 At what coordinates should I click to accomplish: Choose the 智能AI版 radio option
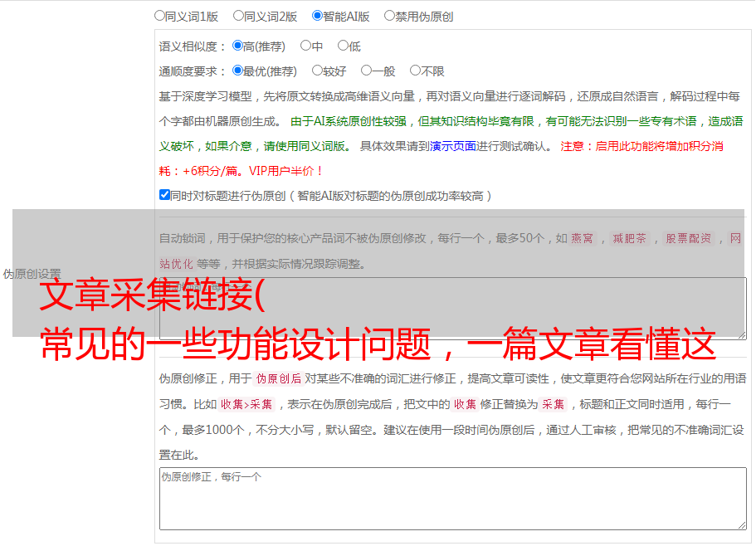click(317, 16)
